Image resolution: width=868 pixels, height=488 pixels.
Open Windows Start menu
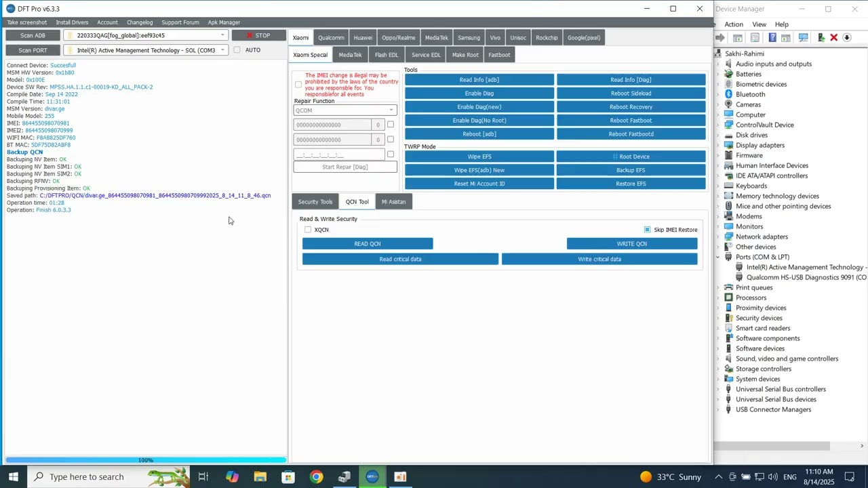coord(14,476)
